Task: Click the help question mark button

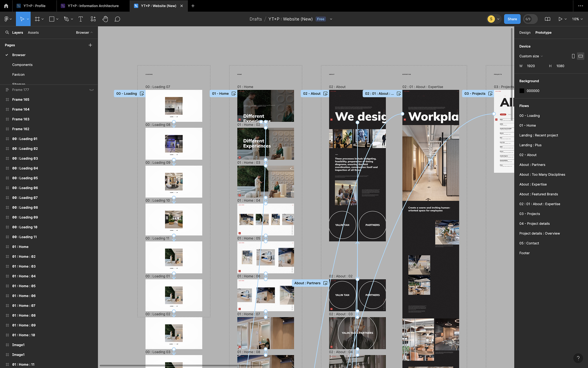Action: (578, 358)
